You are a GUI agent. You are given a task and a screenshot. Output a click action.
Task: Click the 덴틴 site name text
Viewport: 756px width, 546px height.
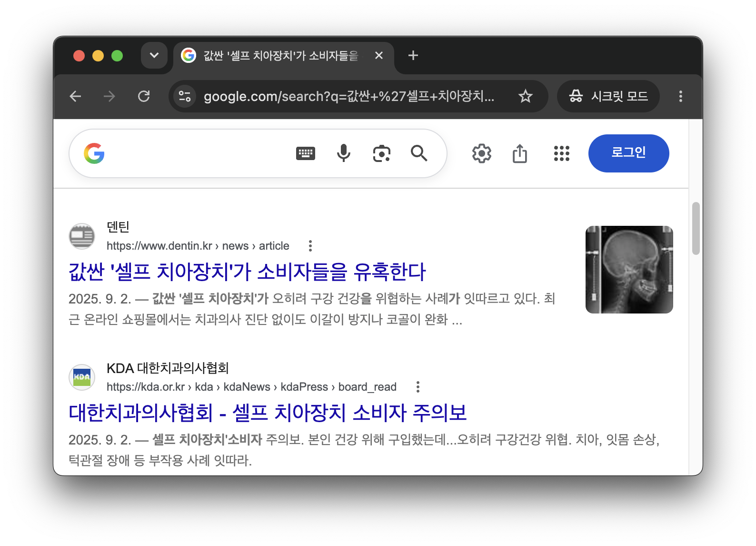point(118,227)
